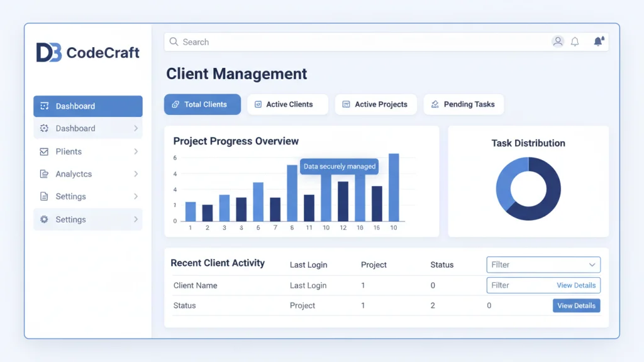The width and height of the screenshot is (644, 362).
Task: Switch to the Pending Tasks tab
Action: 464,104
